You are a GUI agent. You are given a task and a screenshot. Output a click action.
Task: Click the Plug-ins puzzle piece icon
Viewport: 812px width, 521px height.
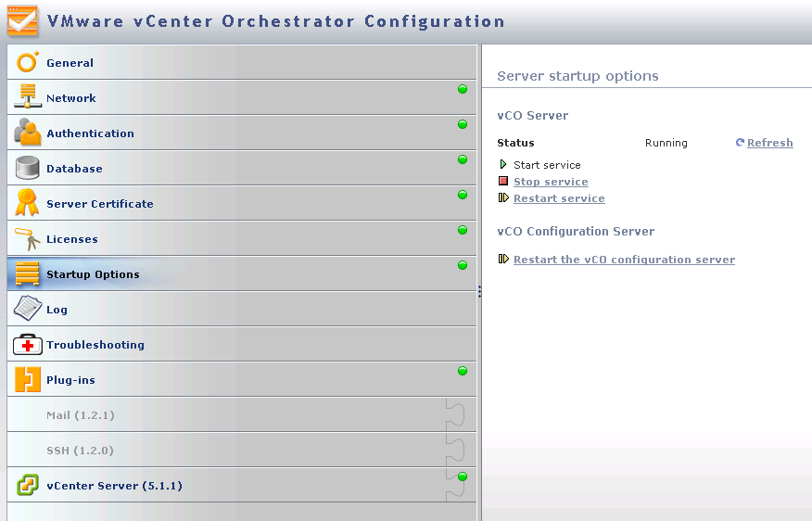28,379
